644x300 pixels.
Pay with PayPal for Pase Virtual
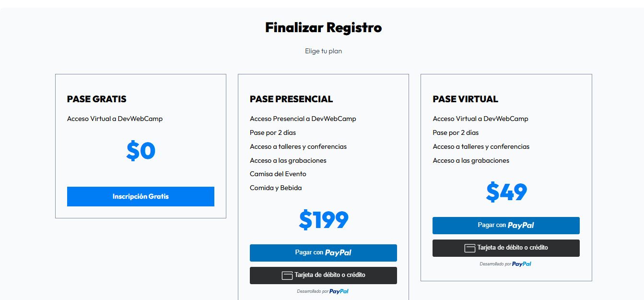(x=506, y=225)
